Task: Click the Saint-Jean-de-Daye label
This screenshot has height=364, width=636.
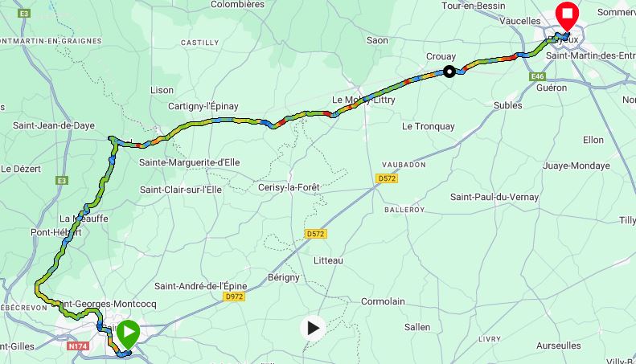Action: (54, 125)
